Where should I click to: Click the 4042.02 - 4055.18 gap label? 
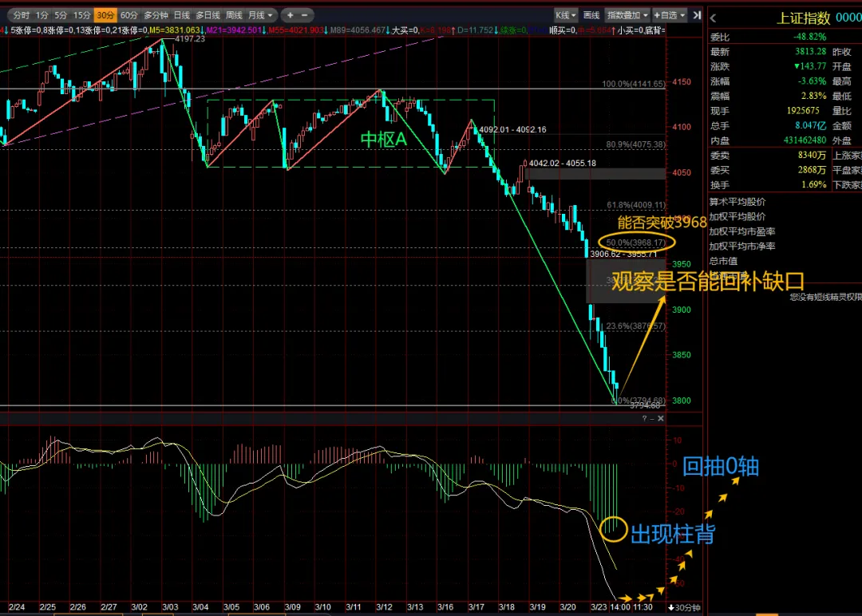[563, 164]
